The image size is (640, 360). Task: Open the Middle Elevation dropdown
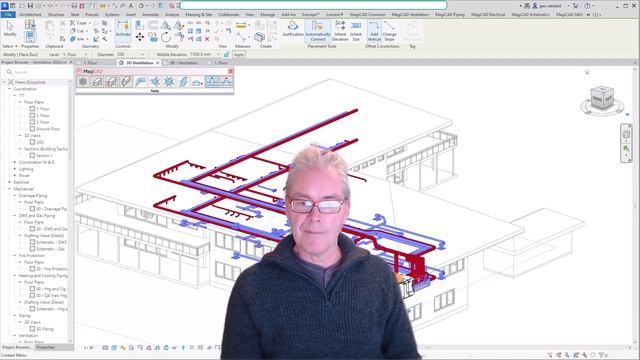click(x=219, y=54)
